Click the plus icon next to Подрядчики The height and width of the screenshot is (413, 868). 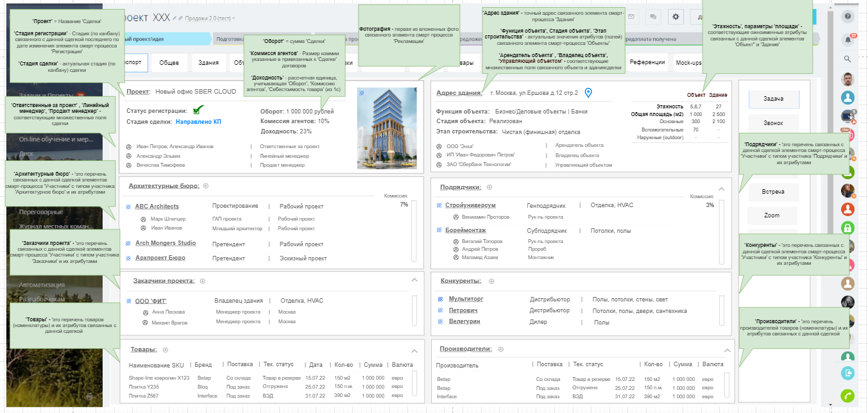(x=489, y=187)
